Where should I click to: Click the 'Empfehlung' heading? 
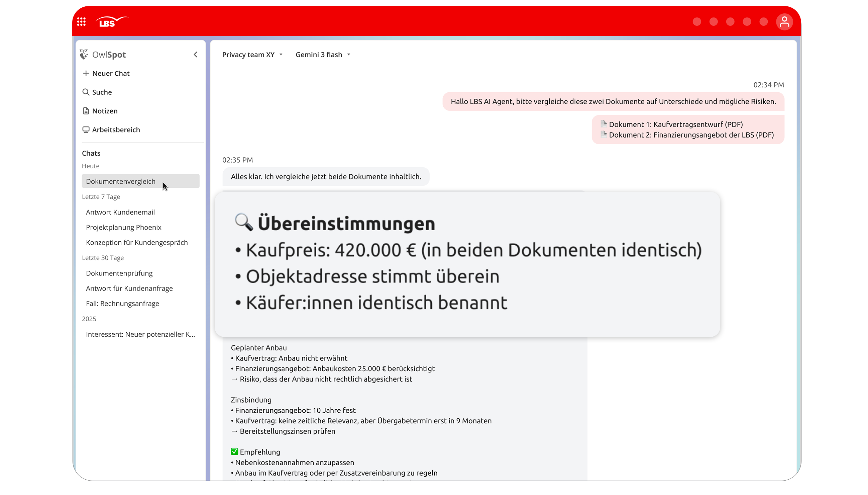260,452
